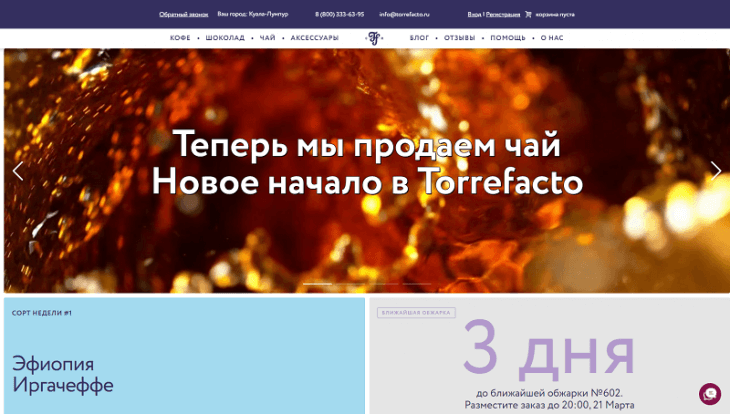Open the О НАС page
Screen dimensions: 730x414
(x=552, y=38)
